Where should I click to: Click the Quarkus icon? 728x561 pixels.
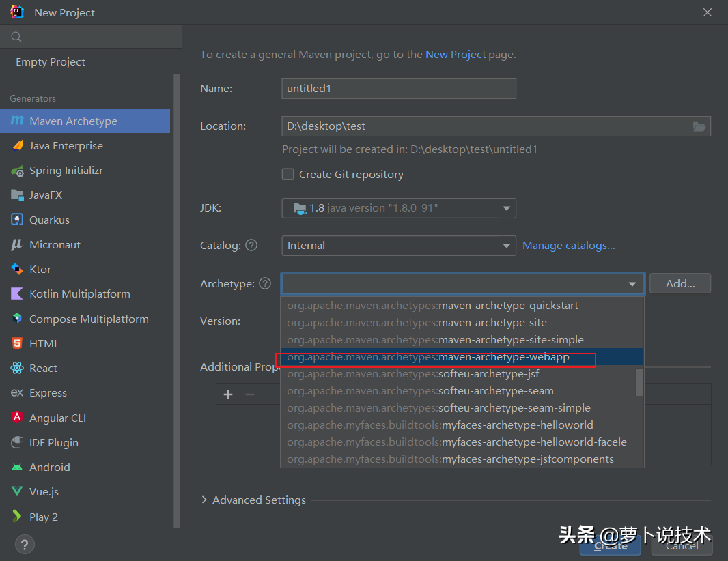(x=17, y=220)
